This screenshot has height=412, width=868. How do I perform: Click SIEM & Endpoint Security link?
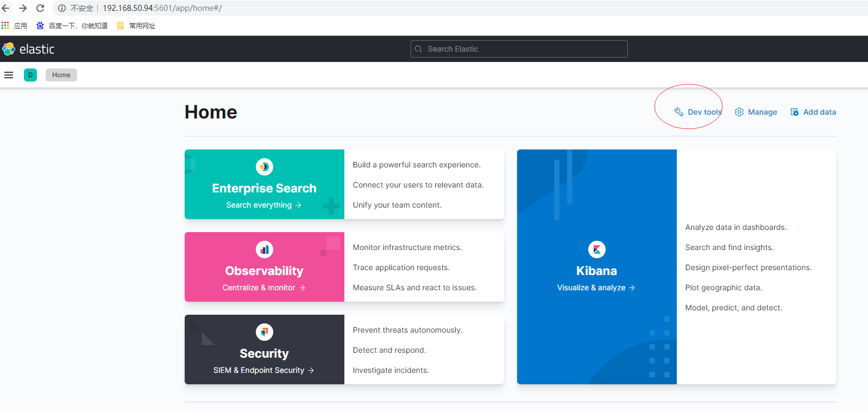click(x=264, y=370)
